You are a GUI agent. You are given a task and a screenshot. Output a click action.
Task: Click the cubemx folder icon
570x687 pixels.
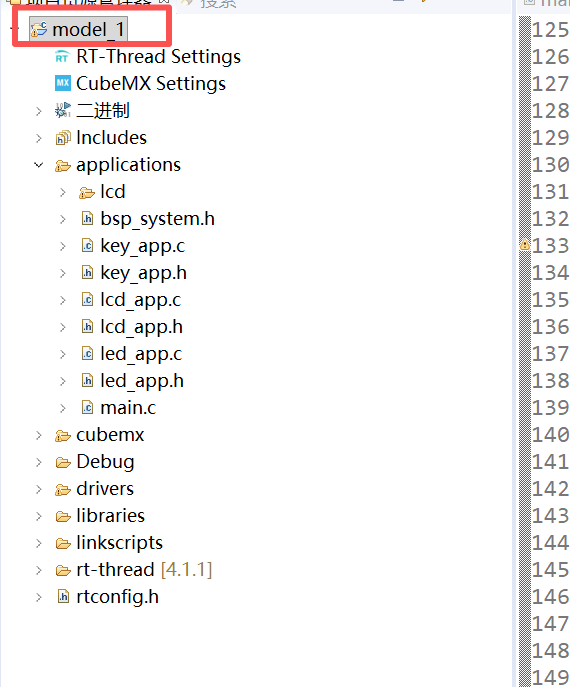[x=63, y=436]
